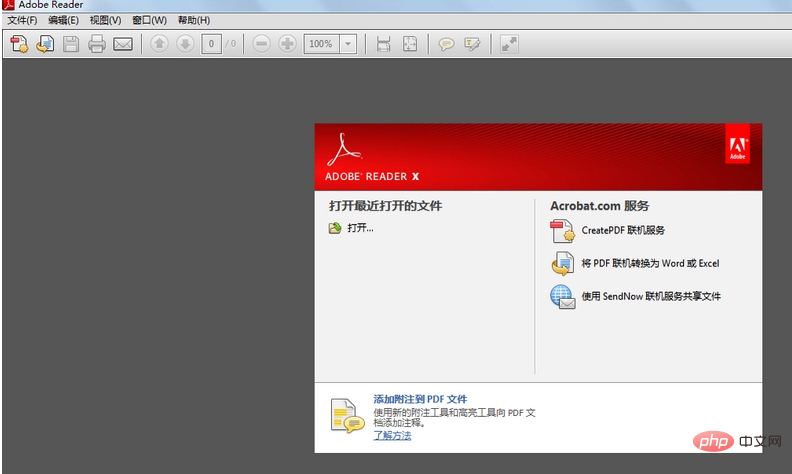
Task: Click the Create PDF toolbar icon
Action: pos(19,44)
